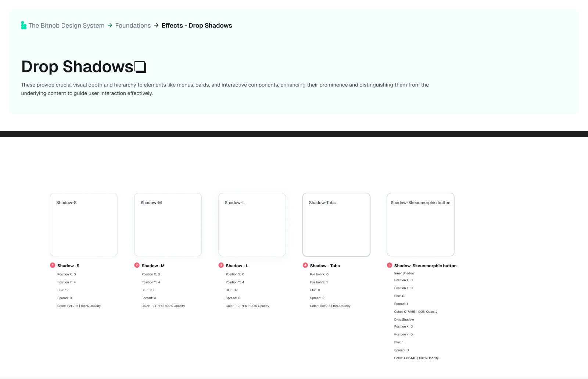
Task: Click 'Position Y: 1' under Shadow - Tabs
Action: pos(319,282)
